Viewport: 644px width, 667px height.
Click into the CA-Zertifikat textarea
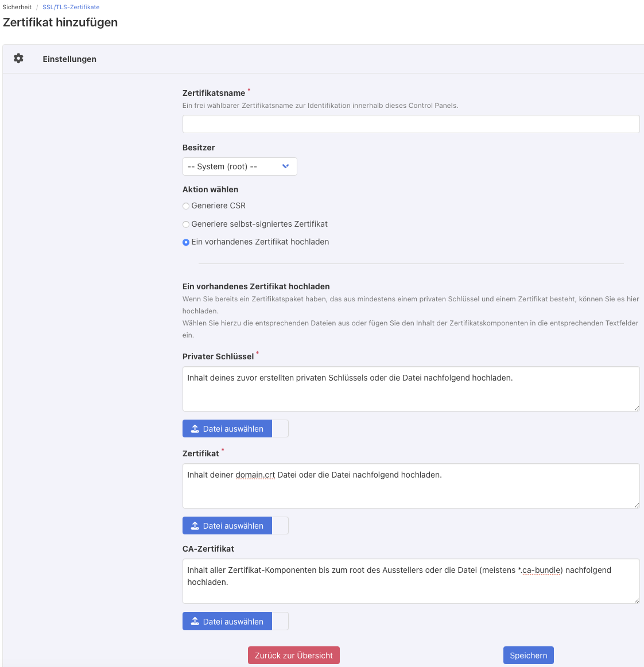click(410, 581)
